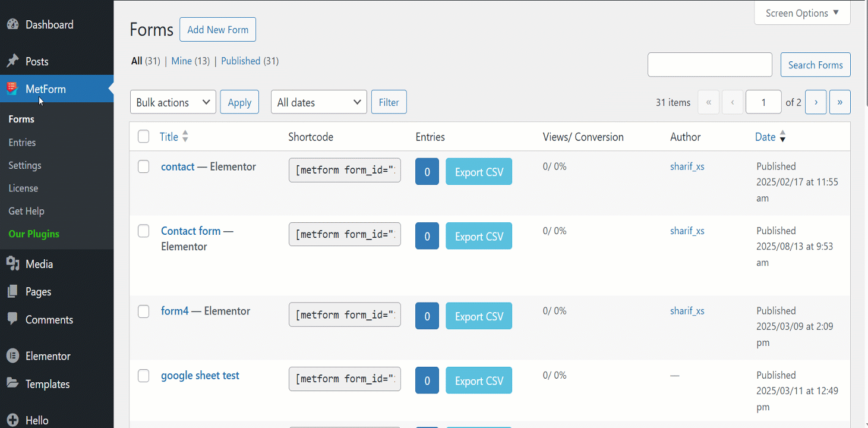Click the Elementor circle icon

[x=12, y=355]
